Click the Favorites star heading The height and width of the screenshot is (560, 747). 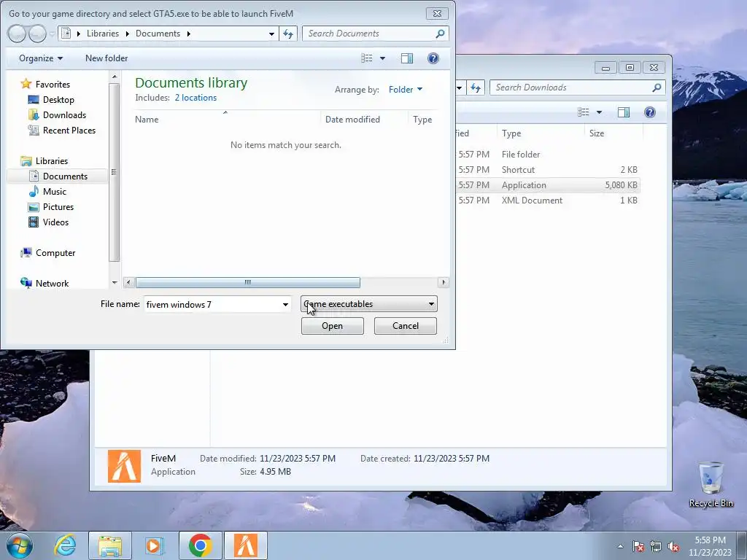click(53, 85)
